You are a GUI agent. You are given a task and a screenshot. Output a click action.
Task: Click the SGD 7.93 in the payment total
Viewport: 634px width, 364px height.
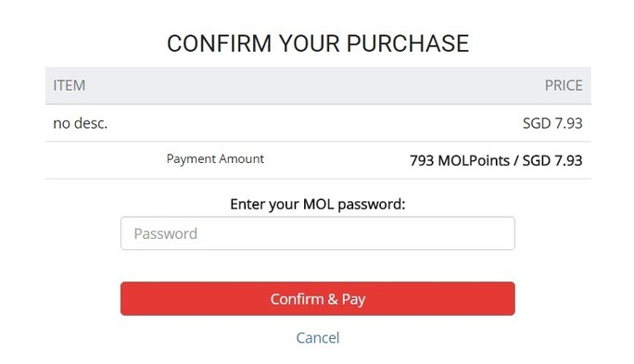click(552, 161)
